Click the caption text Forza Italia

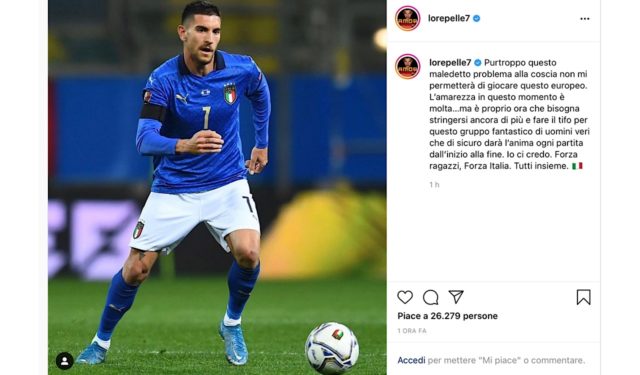point(487,166)
